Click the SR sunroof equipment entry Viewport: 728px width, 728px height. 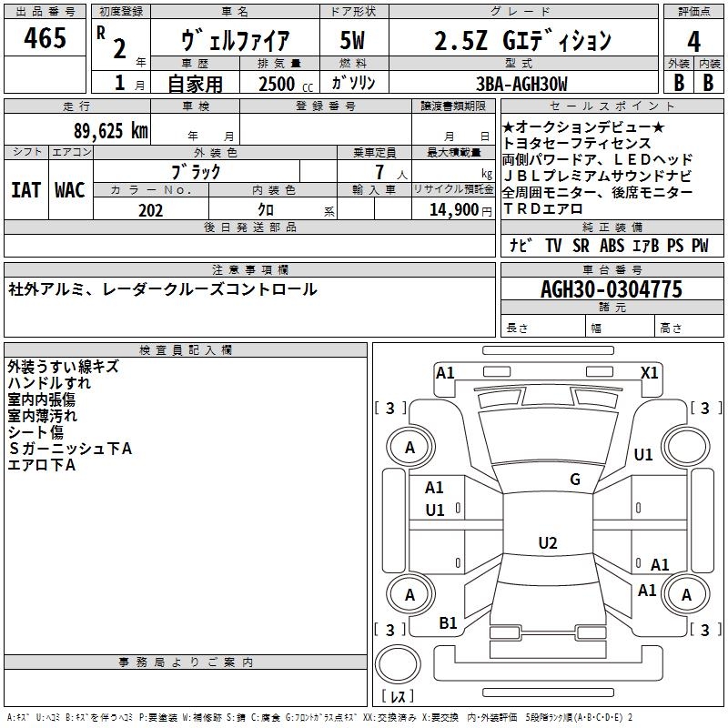(581, 246)
